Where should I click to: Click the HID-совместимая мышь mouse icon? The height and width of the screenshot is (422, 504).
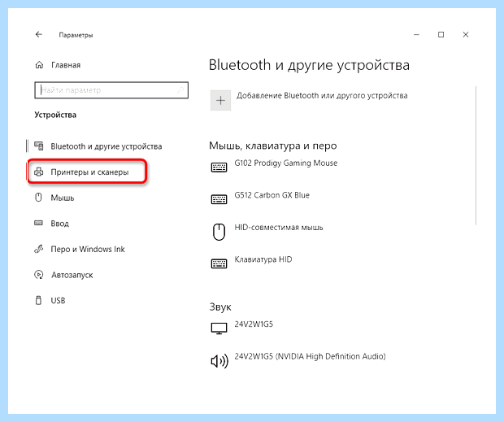(x=219, y=232)
